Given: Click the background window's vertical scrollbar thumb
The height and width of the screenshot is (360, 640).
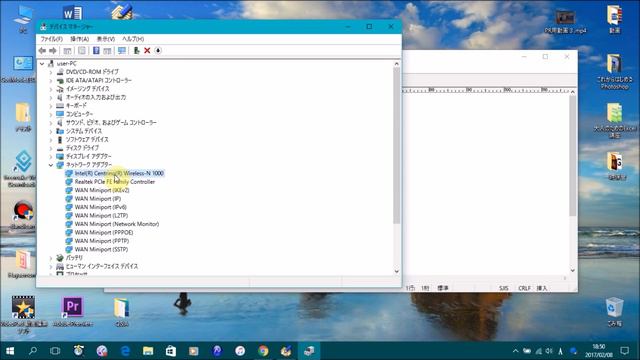Looking at the screenshot, I should (x=573, y=156).
